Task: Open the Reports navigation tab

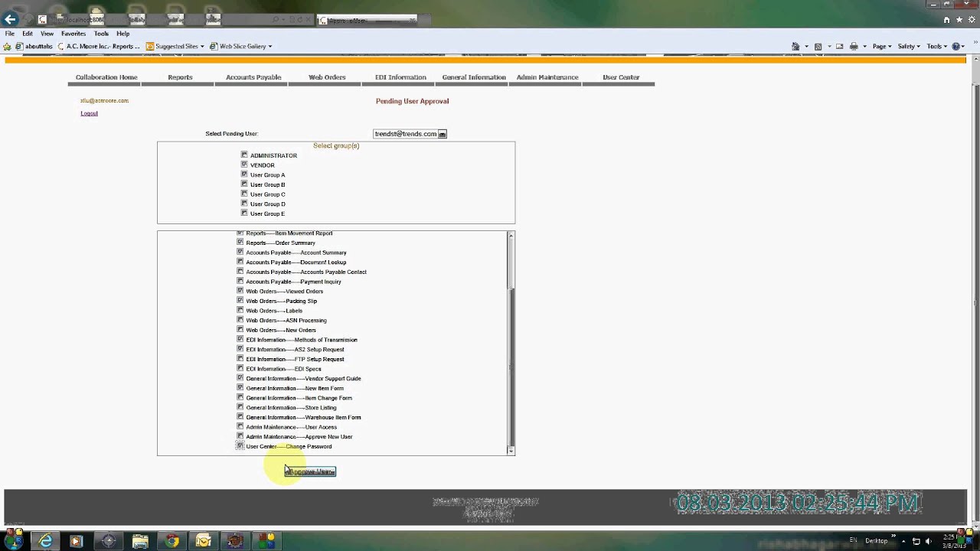Action: click(x=180, y=77)
